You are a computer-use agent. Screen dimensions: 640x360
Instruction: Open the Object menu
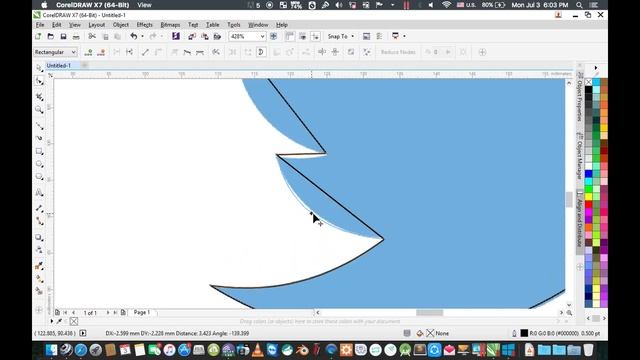pos(121,25)
